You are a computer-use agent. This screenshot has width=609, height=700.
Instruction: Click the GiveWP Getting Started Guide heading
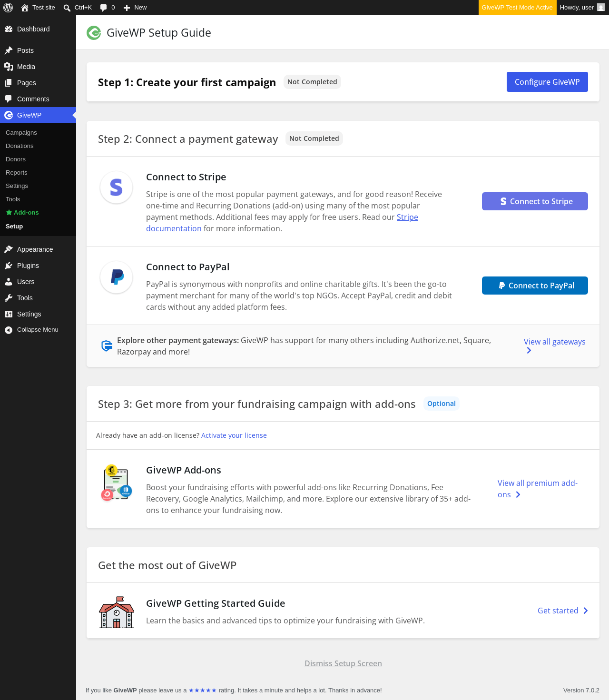coord(216,603)
